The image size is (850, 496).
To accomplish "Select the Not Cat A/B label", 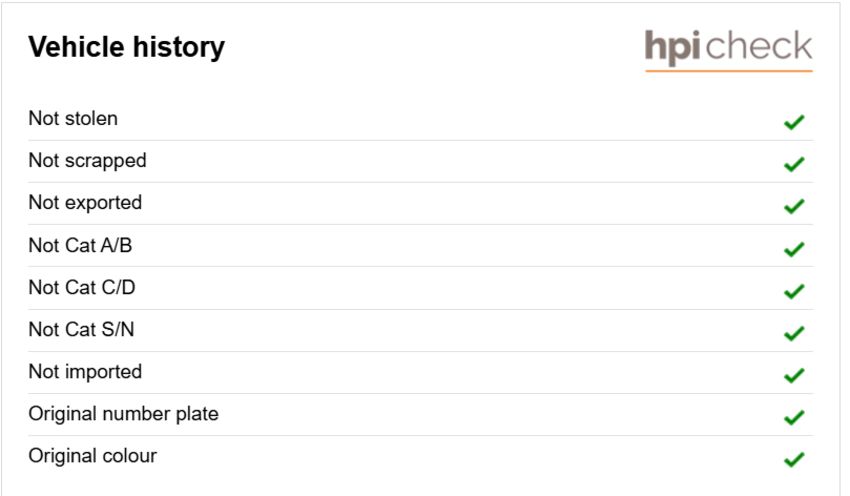I will pos(80,245).
